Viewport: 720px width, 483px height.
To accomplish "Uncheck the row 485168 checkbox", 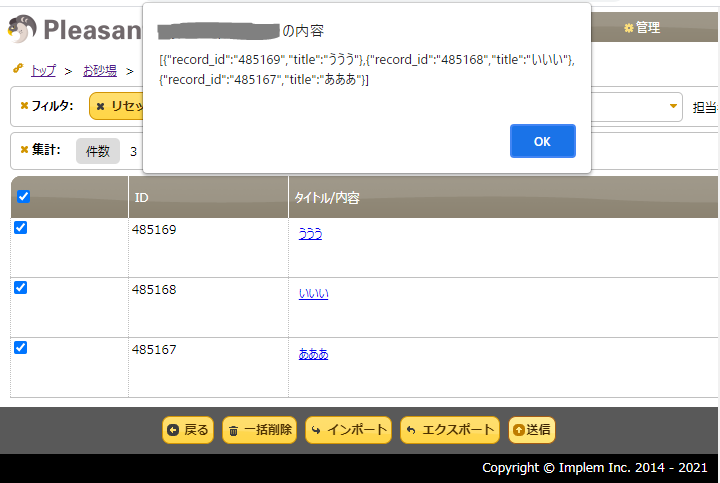I will tap(21, 287).
